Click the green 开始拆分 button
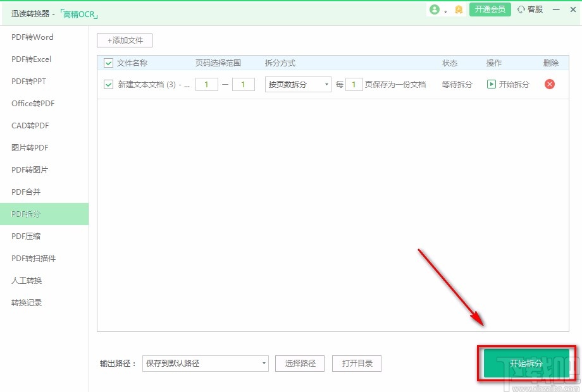Image resolution: width=582 pixels, height=392 pixels. pyautogui.click(x=526, y=364)
